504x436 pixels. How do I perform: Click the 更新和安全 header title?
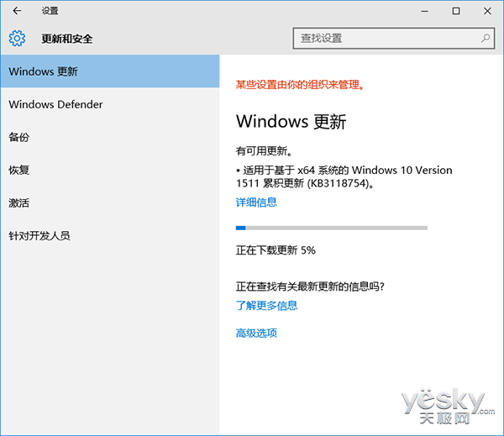67,39
